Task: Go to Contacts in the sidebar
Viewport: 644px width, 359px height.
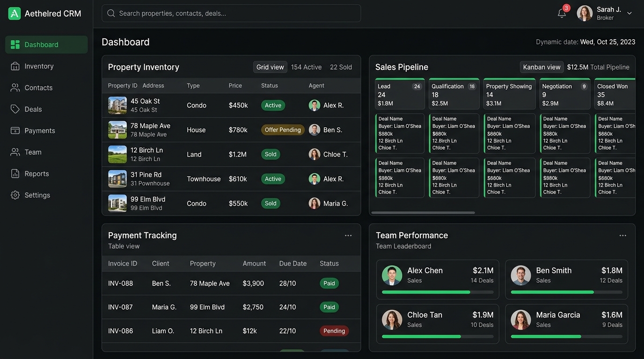Action: pos(46,87)
